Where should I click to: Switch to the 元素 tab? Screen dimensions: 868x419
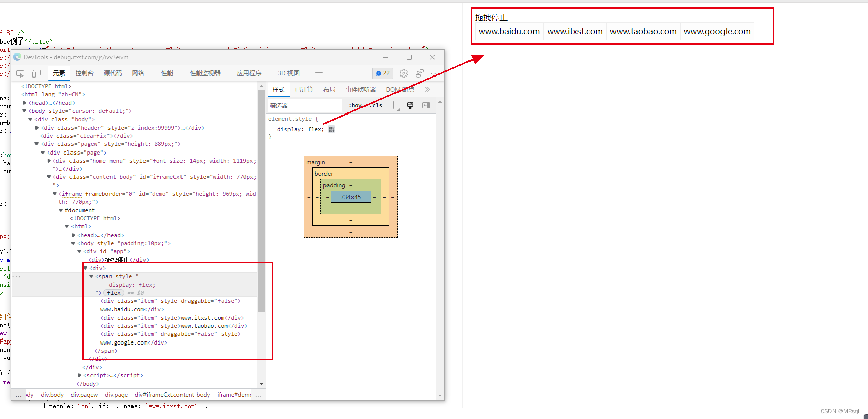(x=59, y=73)
